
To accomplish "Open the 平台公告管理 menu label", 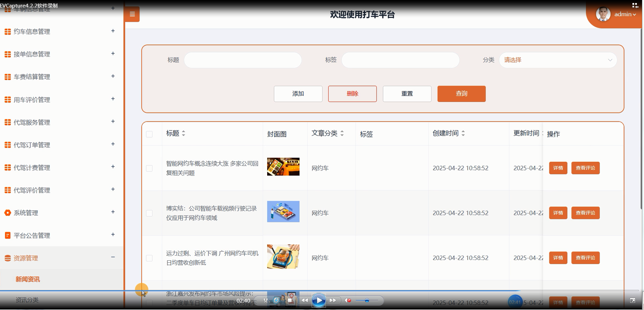I will 32,236.
